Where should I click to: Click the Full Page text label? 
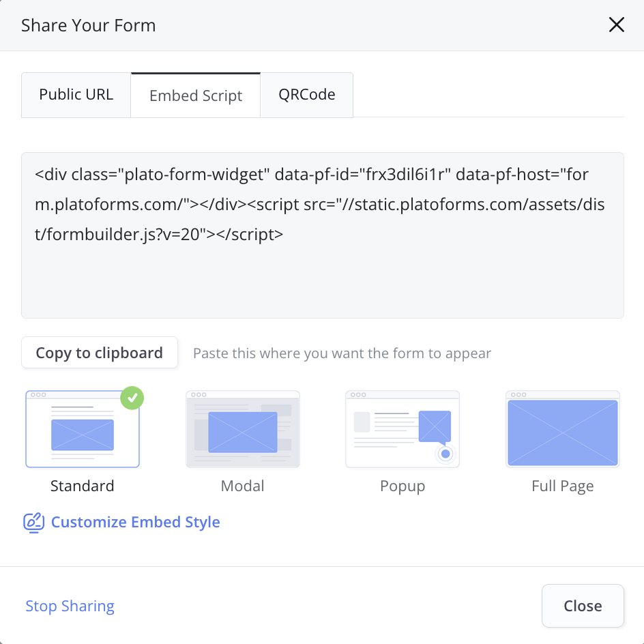point(562,486)
